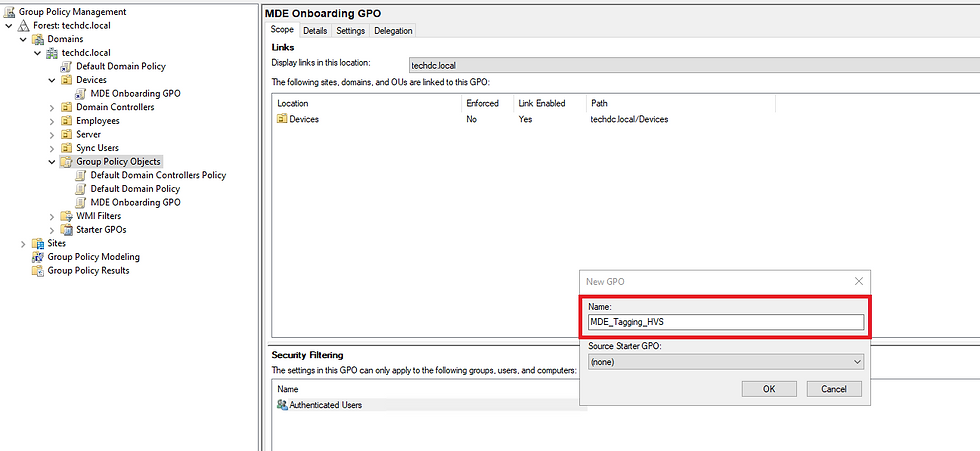Viewport: 980px width, 451px height.
Task: Click the Sites icon in tree
Action: pos(38,244)
